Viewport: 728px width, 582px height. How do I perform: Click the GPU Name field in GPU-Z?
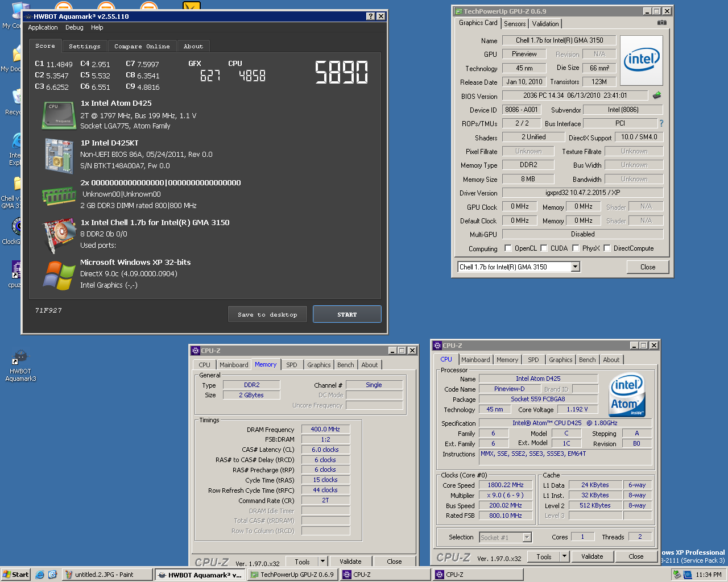(x=560, y=40)
